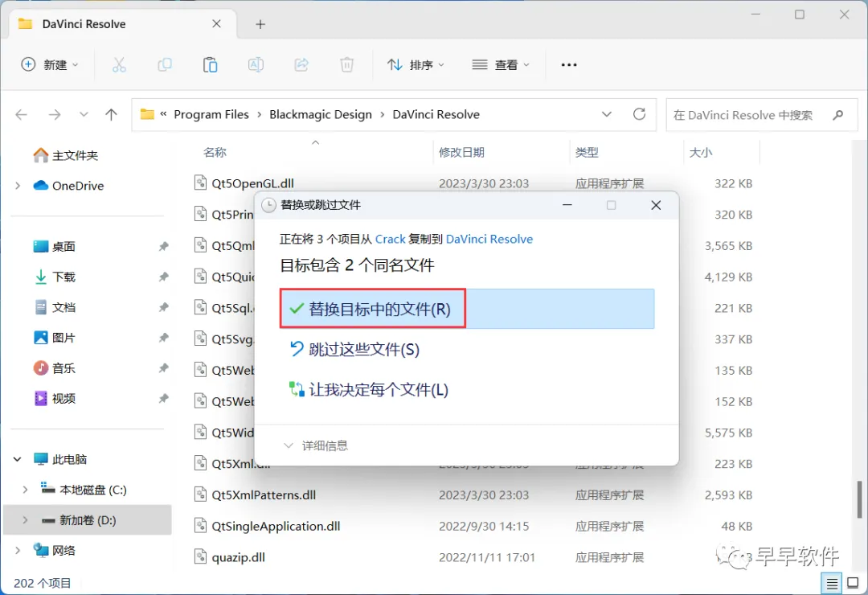
Task: Open 图片 in sidebar
Action: [x=55, y=338]
